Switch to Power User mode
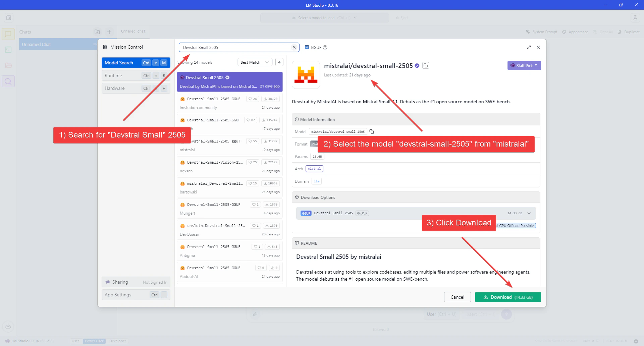The image size is (644, 346). click(94, 341)
